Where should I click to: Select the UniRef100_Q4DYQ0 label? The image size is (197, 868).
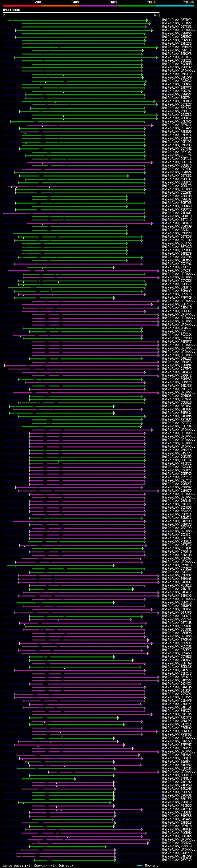(176, 809)
